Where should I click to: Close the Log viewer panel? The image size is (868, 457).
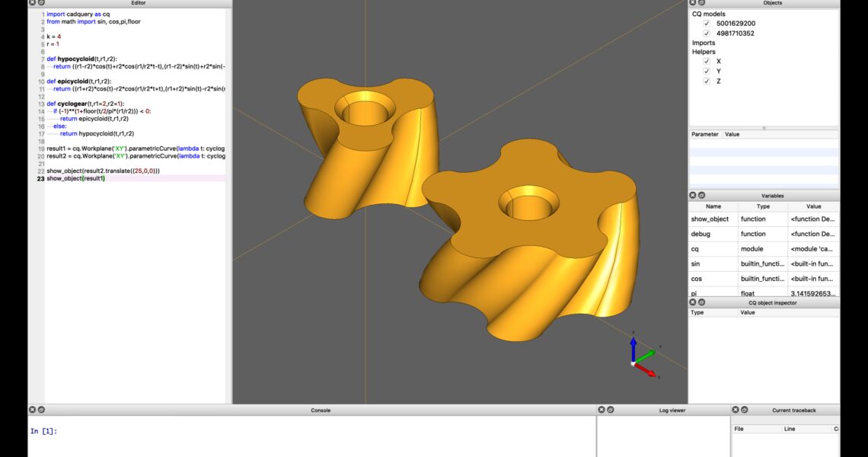pyautogui.click(x=601, y=410)
